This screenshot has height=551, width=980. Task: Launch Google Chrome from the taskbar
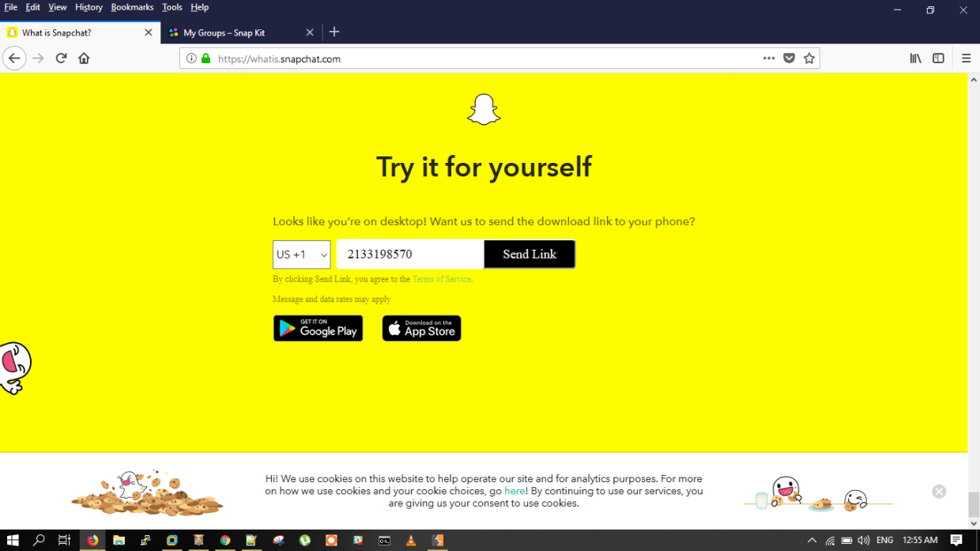tap(225, 541)
